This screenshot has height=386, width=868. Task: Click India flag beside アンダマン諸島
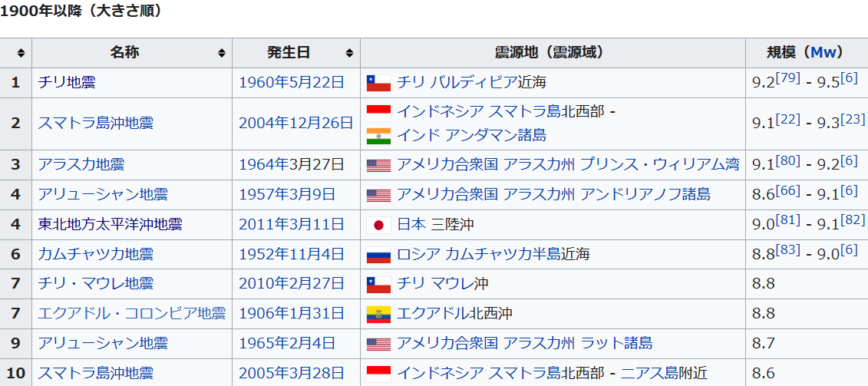pos(378,135)
